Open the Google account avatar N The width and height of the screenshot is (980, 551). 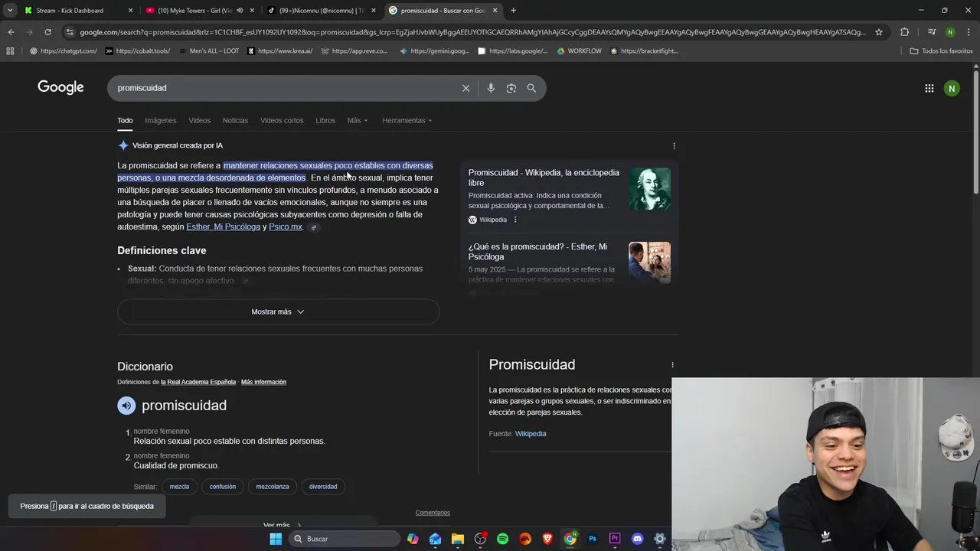pyautogui.click(x=952, y=88)
